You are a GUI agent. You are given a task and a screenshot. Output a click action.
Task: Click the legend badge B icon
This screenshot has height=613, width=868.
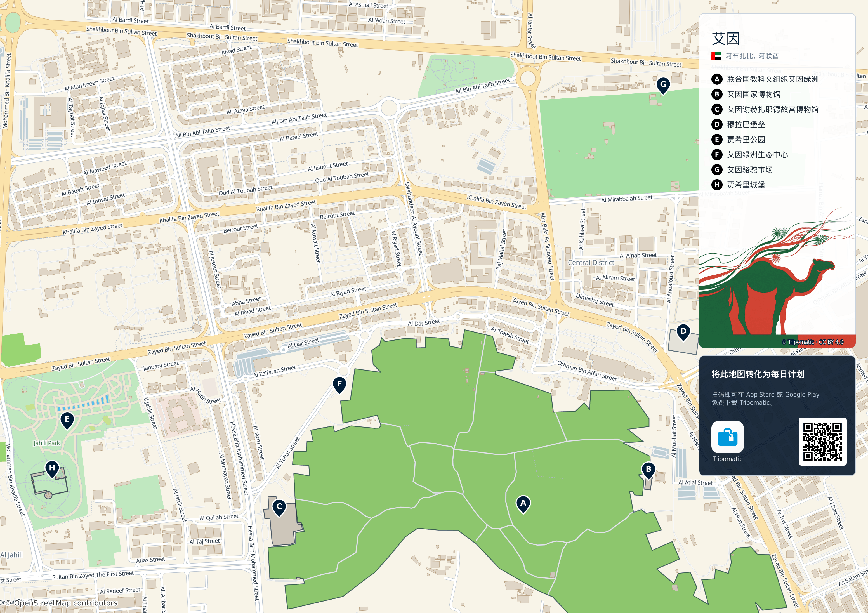point(717,94)
